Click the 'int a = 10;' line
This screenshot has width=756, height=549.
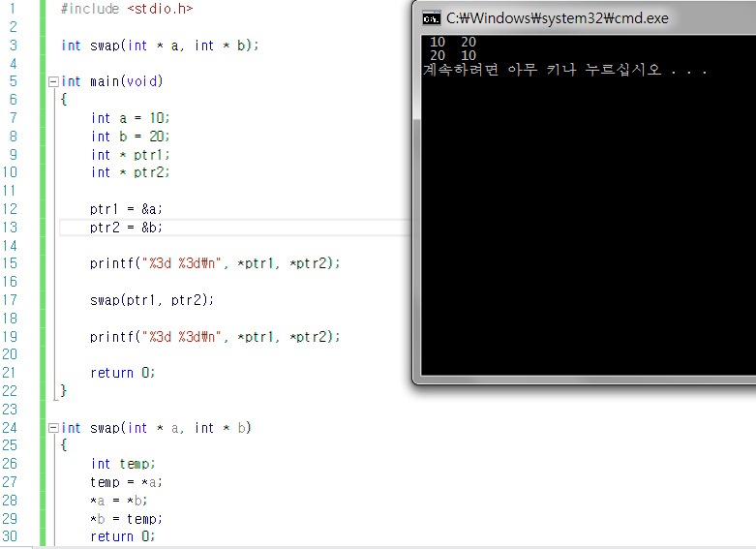point(130,118)
